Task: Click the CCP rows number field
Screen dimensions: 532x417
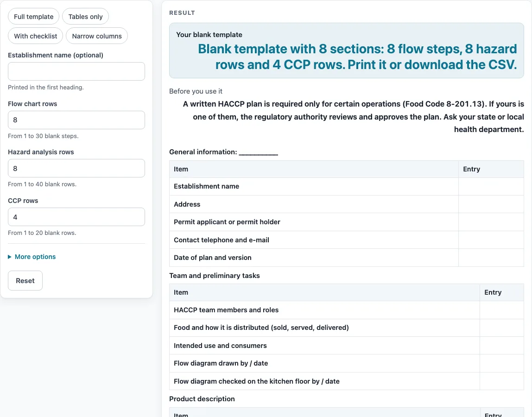Action: click(x=76, y=217)
